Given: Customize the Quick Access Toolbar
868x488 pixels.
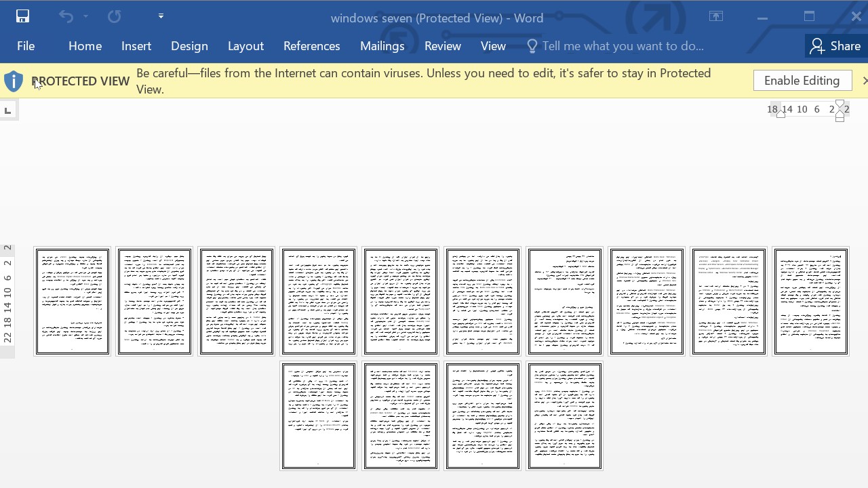Looking at the screenshot, I should click(x=161, y=16).
